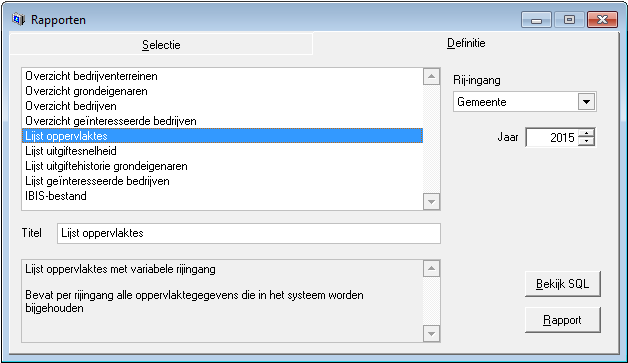Click report list scroll up arrow
Viewport: 628px width, 363px height.
431,77
